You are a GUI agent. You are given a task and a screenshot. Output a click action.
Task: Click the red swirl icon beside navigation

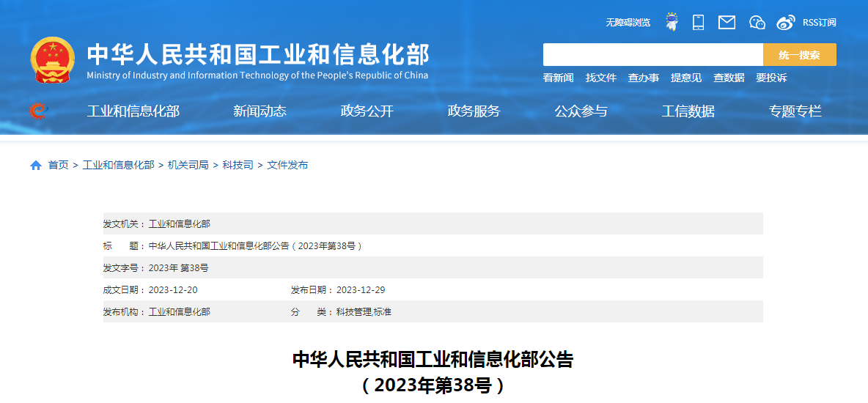pos(37,111)
